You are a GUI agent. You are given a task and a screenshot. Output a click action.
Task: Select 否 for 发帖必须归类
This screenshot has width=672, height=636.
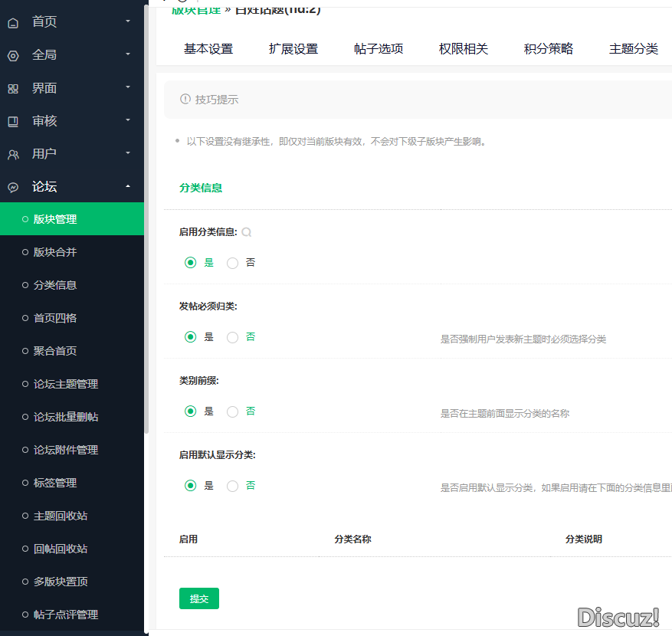232,337
